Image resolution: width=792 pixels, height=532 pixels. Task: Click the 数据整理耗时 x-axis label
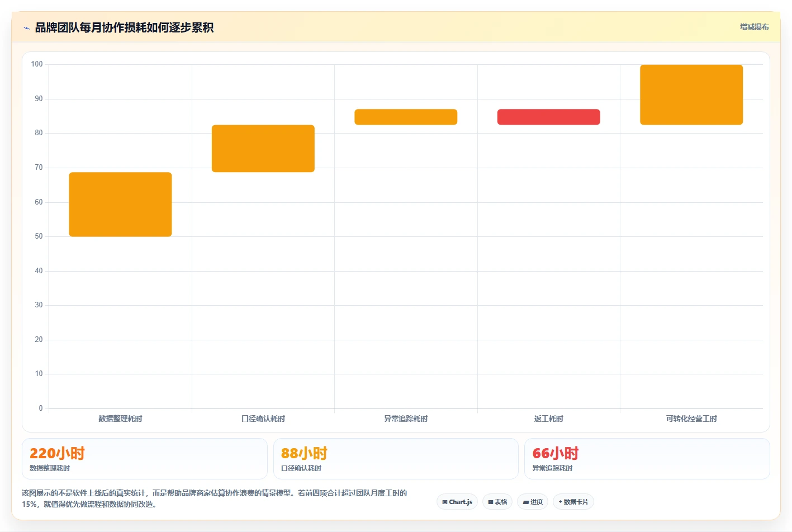point(120,419)
